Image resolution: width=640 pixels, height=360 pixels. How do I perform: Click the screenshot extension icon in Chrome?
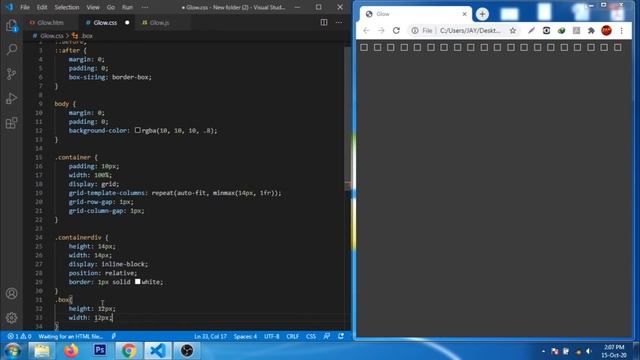(546, 31)
